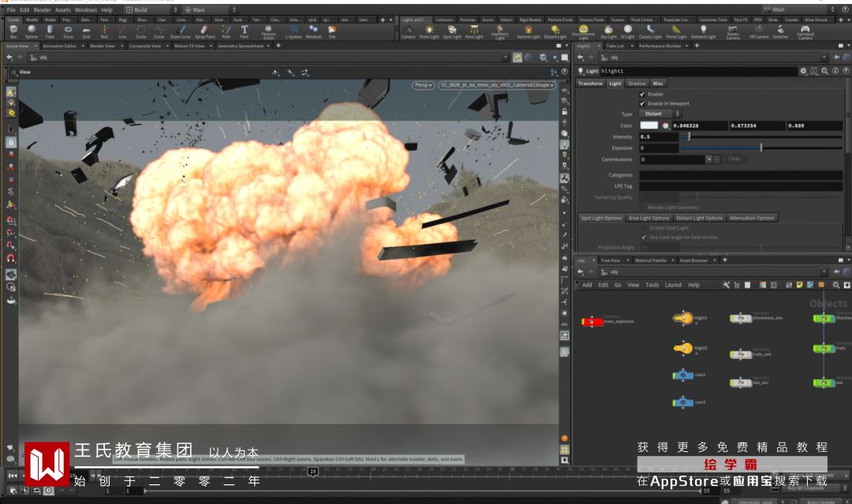Click the timeline current frame marker

(x=312, y=472)
